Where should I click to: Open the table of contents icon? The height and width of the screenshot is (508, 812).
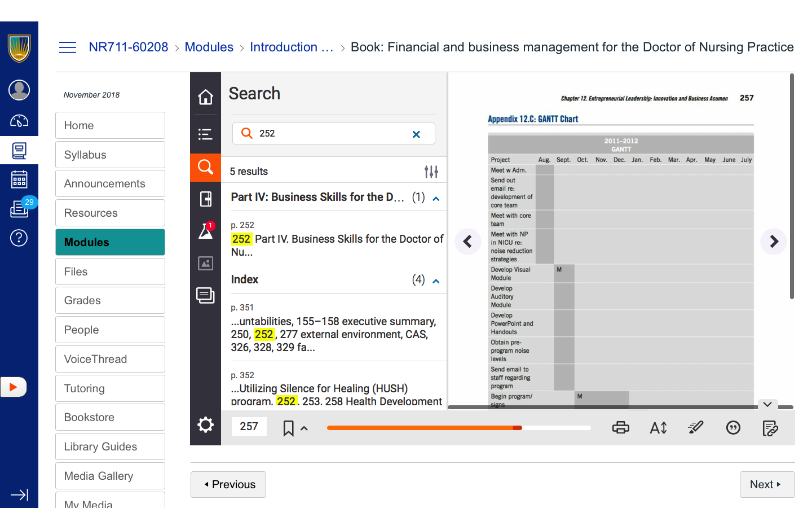tap(205, 134)
